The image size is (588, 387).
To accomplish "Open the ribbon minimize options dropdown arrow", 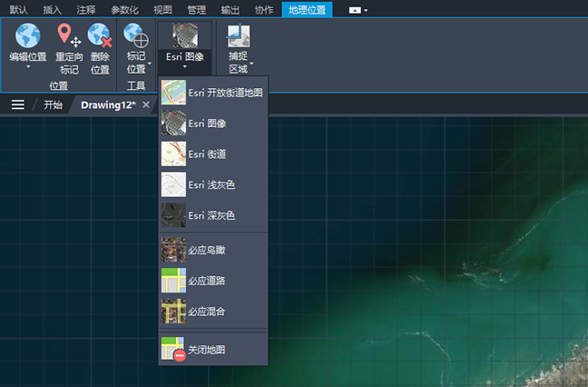I will pyautogui.click(x=366, y=11).
